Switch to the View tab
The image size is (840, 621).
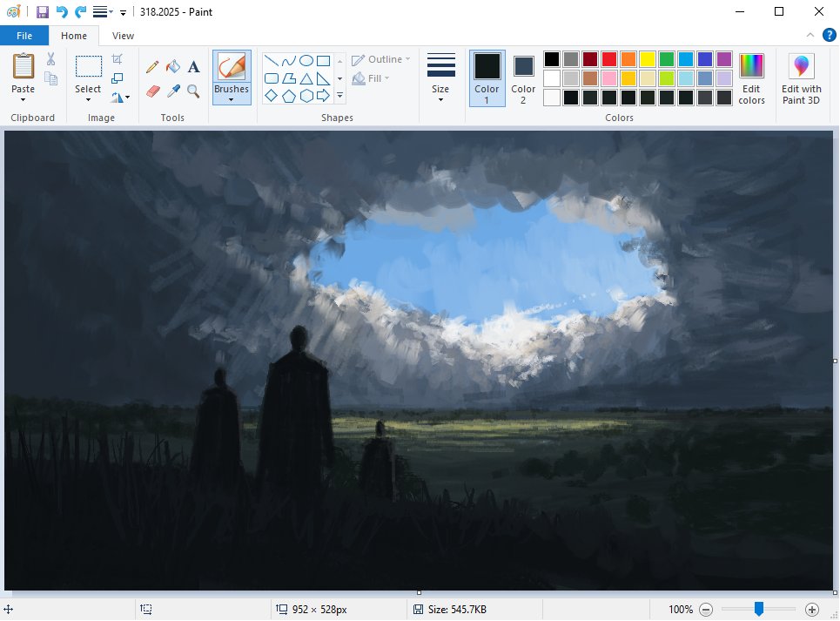(123, 36)
